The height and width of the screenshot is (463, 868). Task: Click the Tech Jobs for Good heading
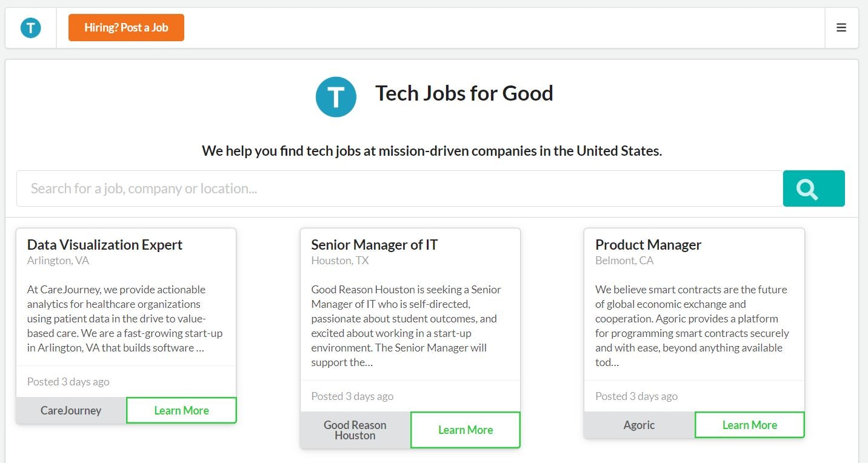[464, 93]
